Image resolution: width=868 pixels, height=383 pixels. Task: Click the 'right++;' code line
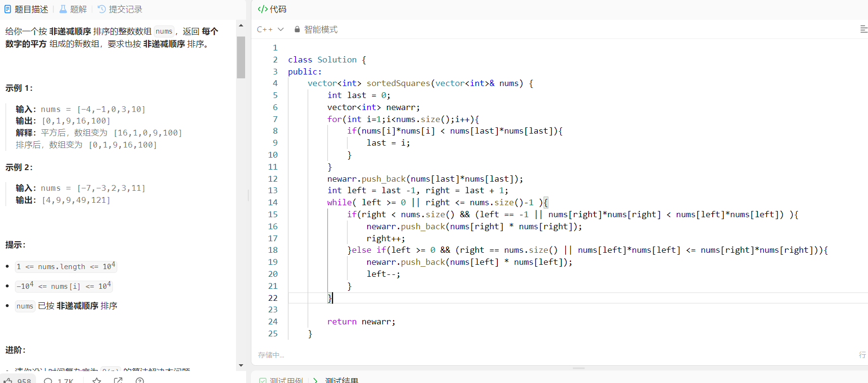(385, 238)
